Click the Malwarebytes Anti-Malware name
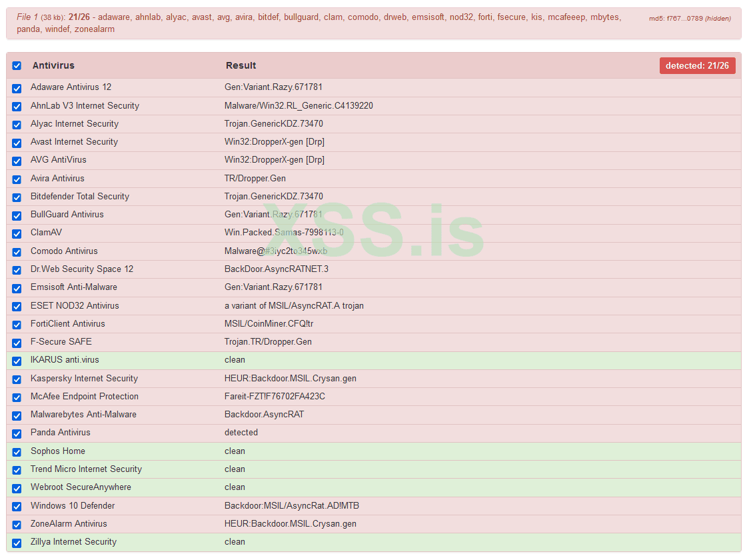The image size is (745, 560). (x=83, y=415)
